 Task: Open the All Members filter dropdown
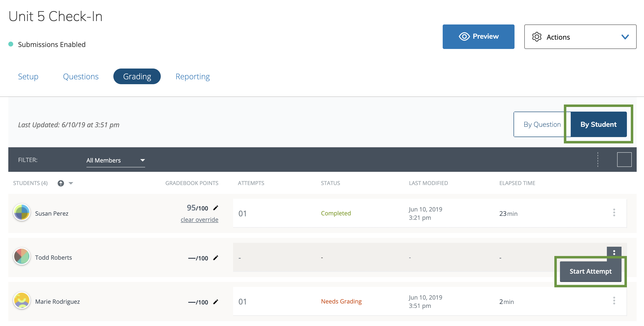coord(116,160)
